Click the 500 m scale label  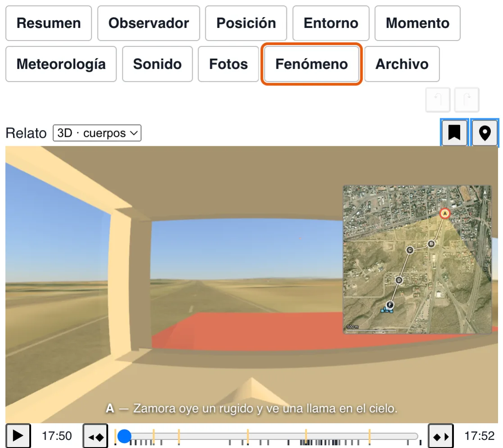pyautogui.click(x=353, y=327)
